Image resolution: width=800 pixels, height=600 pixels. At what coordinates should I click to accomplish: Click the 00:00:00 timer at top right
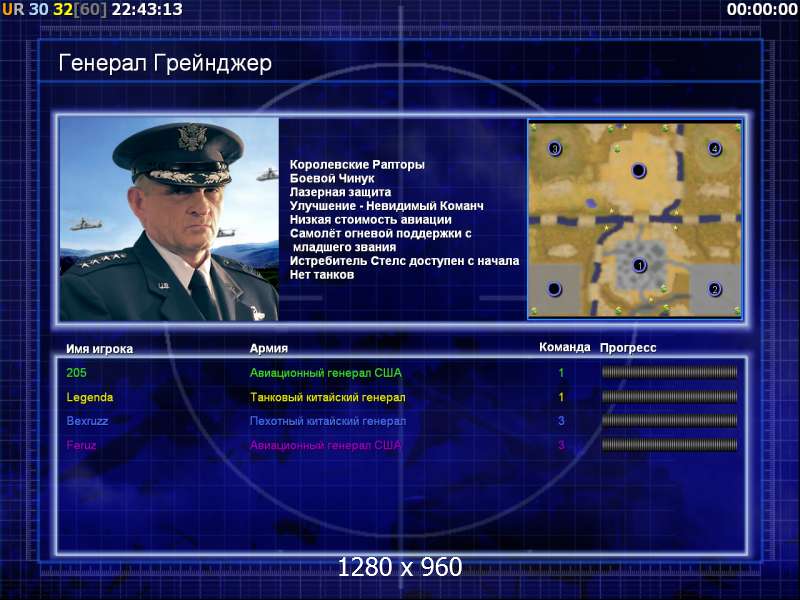[762, 9]
